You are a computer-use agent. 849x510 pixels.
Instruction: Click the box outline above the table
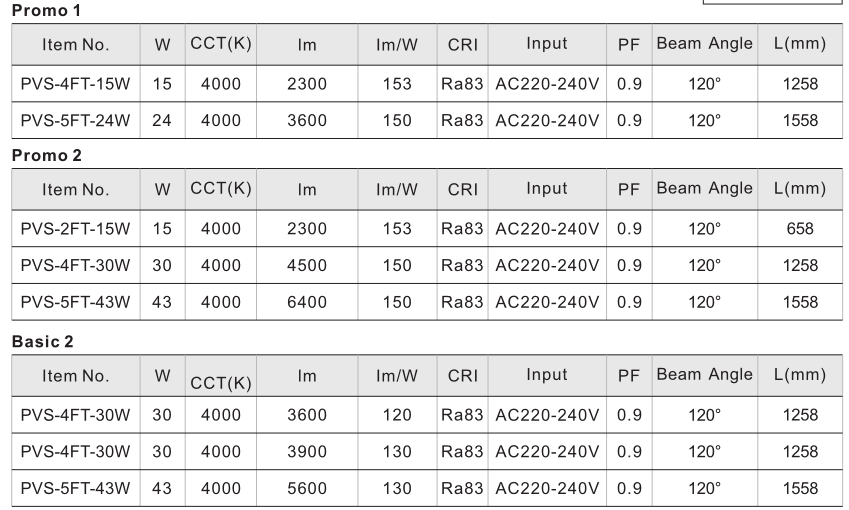click(772, 2)
